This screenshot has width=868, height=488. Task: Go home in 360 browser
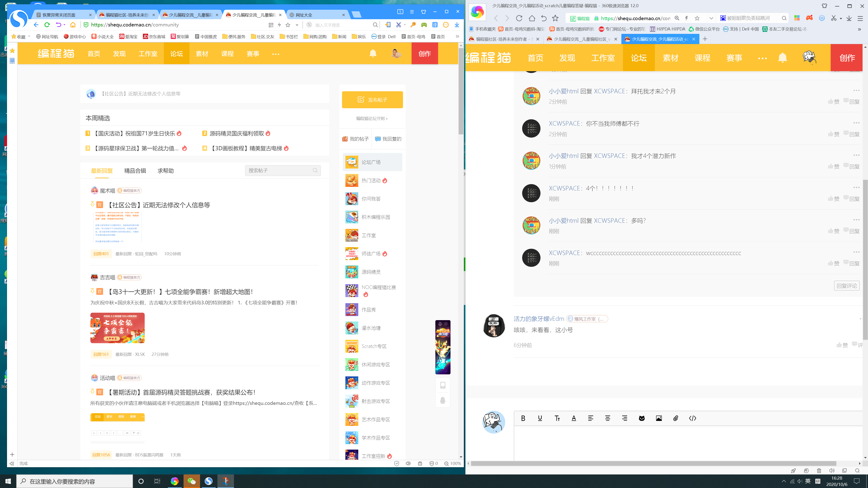point(532,18)
